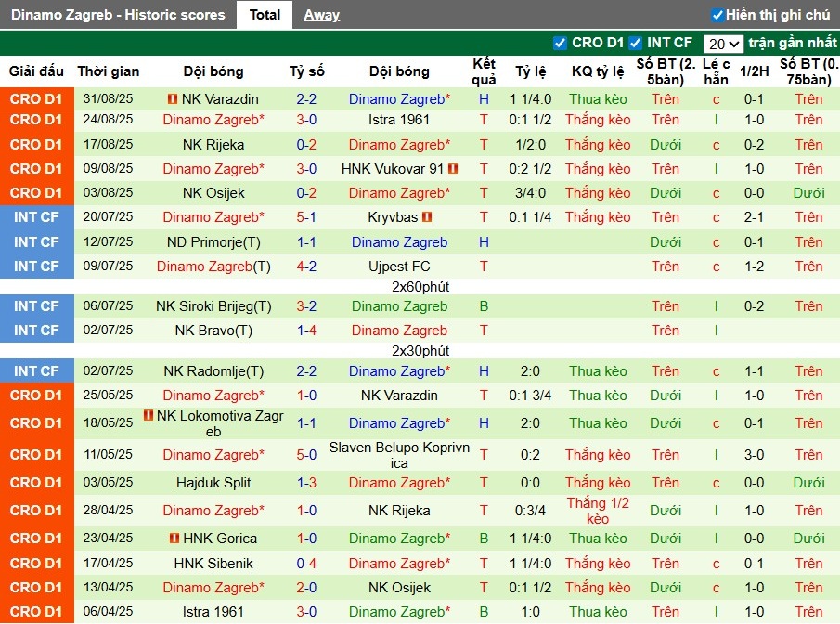Open the 20 recent matches dropdown
The height and width of the screenshot is (624, 840).
point(723,44)
